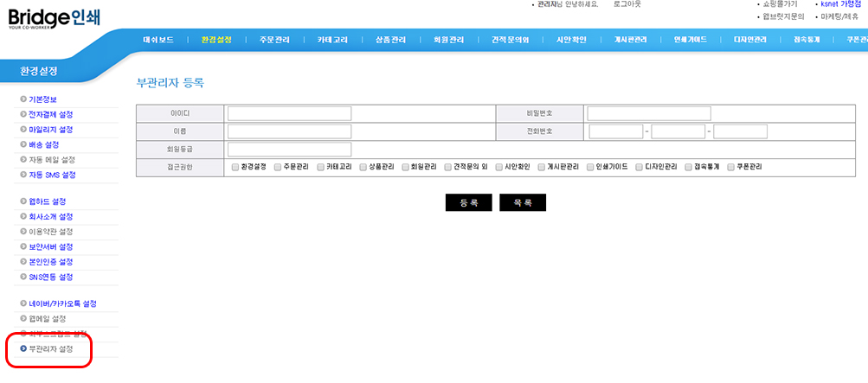Screen dimensions: 868x383
Task: Open 마일리지 설정 in the sidebar
Action: click(x=50, y=130)
